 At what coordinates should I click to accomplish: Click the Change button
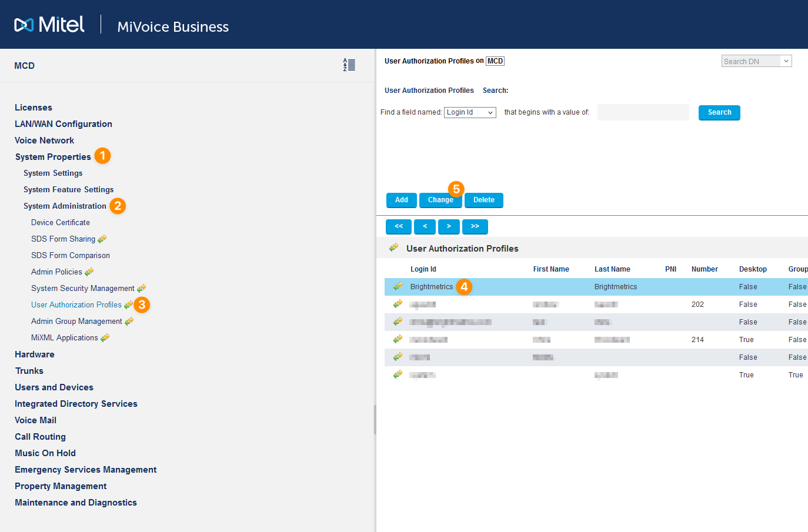pyautogui.click(x=440, y=200)
